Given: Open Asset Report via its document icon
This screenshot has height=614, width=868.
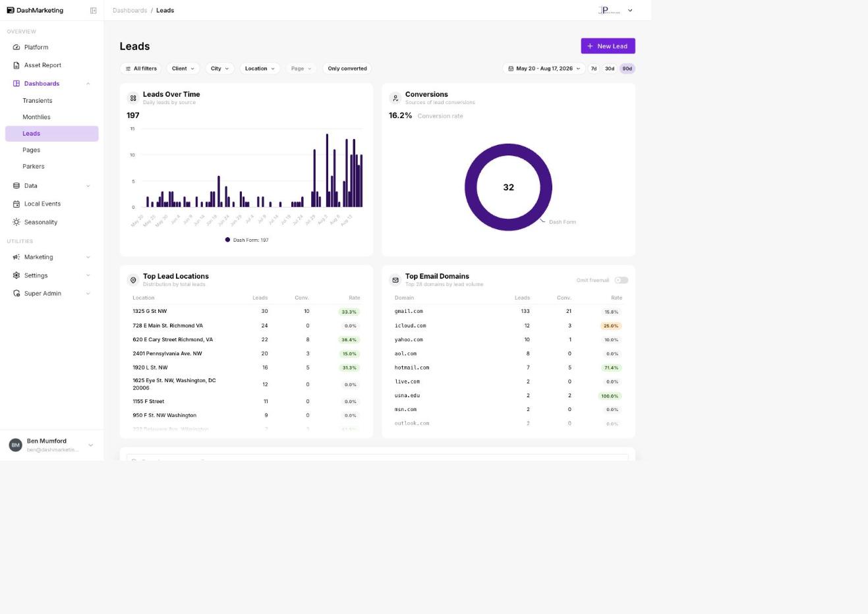Looking at the screenshot, I should [x=16, y=65].
